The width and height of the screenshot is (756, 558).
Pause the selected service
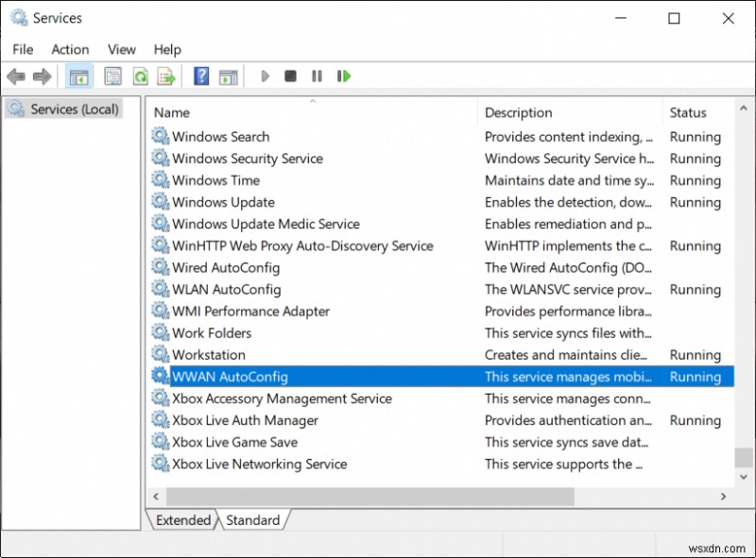tap(316, 76)
